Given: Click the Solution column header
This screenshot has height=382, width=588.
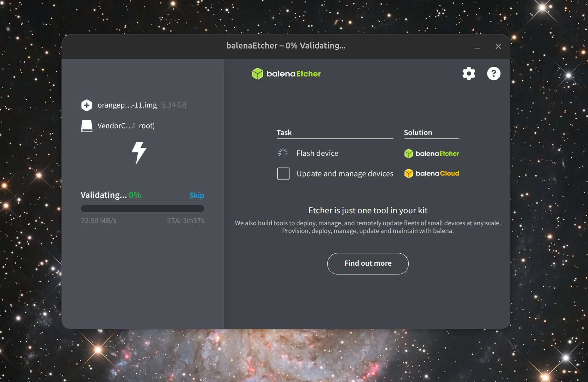Looking at the screenshot, I should (418, 133).
